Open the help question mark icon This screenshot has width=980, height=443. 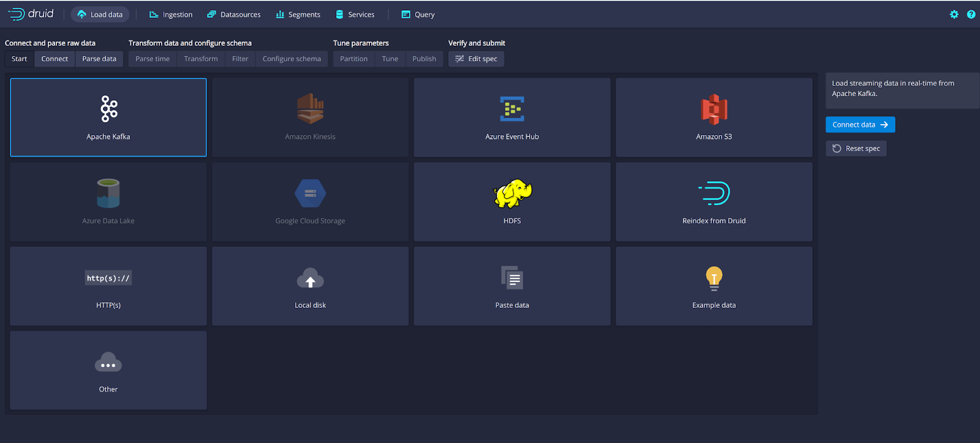click(971, 14)
